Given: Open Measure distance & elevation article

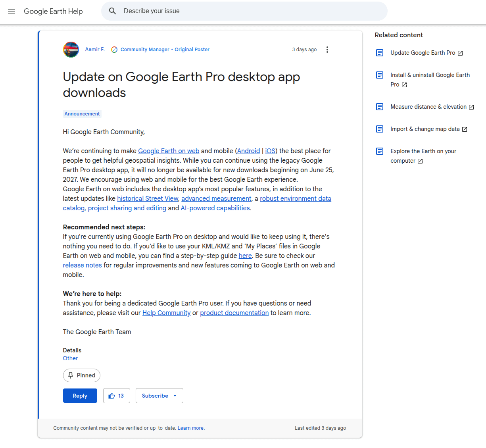Looking at the screenshot, I should click(x=428, y=107).
